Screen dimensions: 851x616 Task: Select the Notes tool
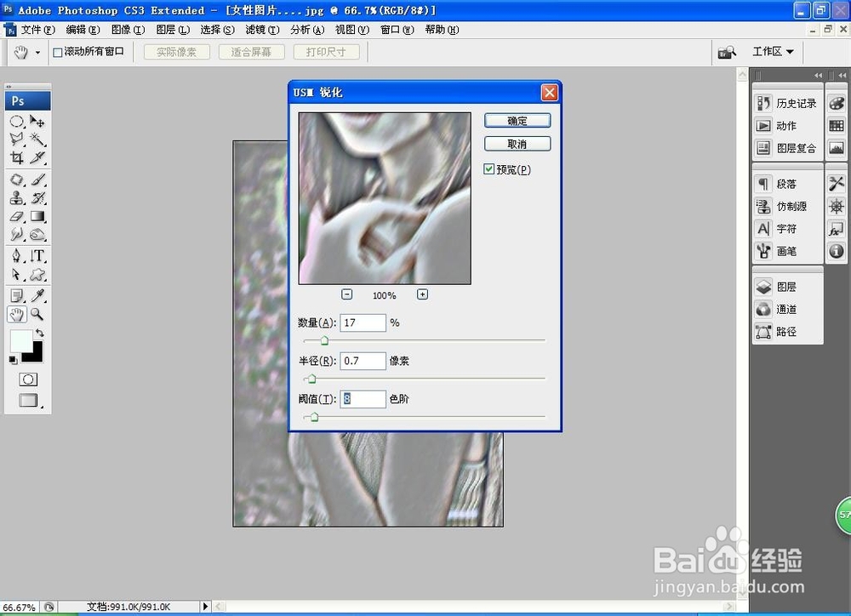[x=17, y=296]
